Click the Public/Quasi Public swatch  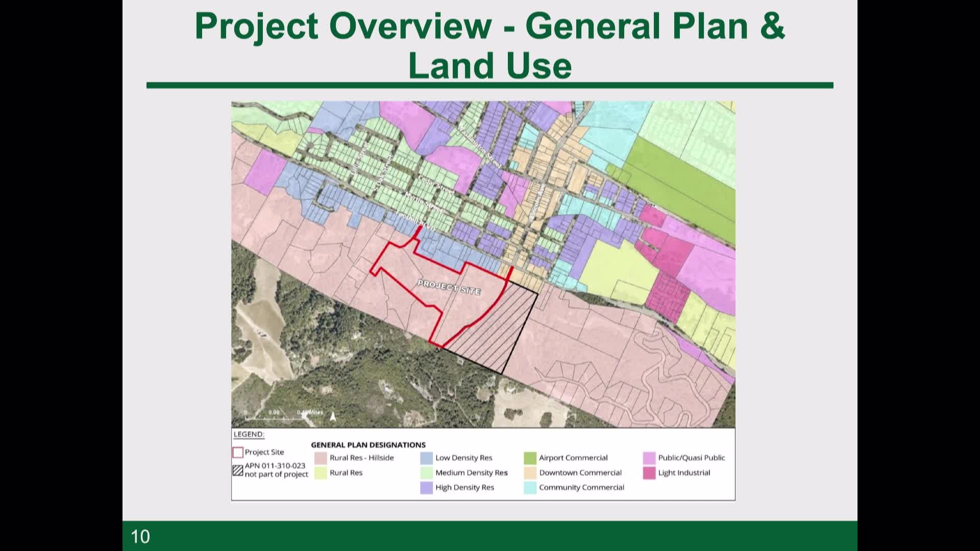(649, 458)
